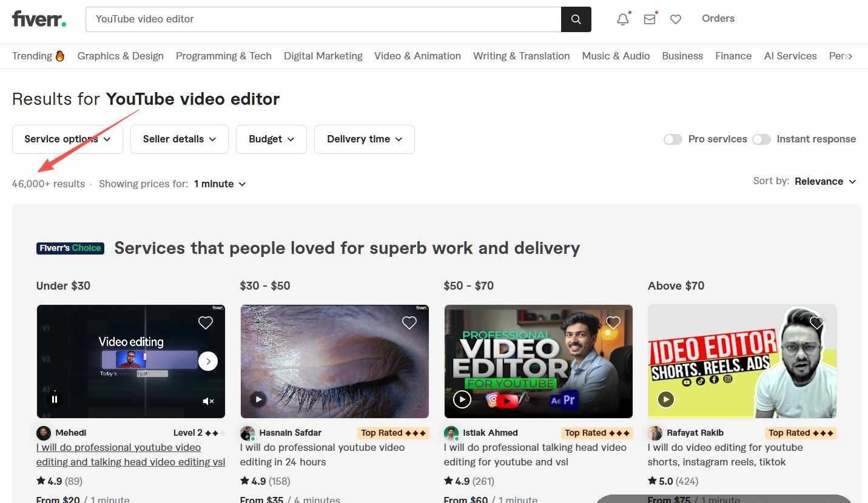Expand the Seller details filter
Image resolution: width=868 pixels, height=503 pixels.
tap(180, 139)
